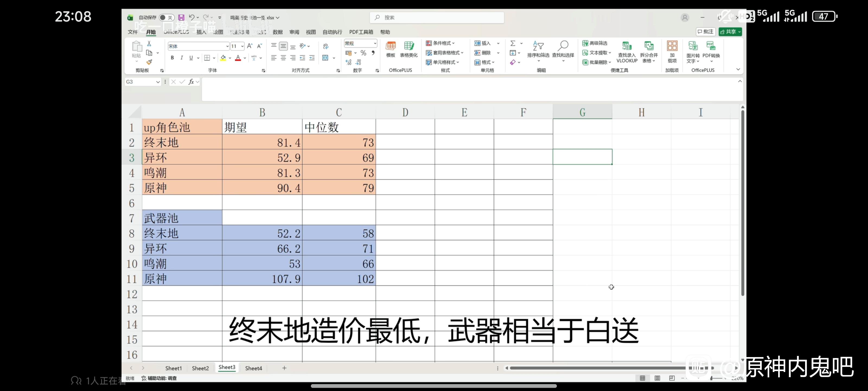Activate the Format Painter brush
The height and width of the screenshot is (391, 868).
[x=149, y=62]
